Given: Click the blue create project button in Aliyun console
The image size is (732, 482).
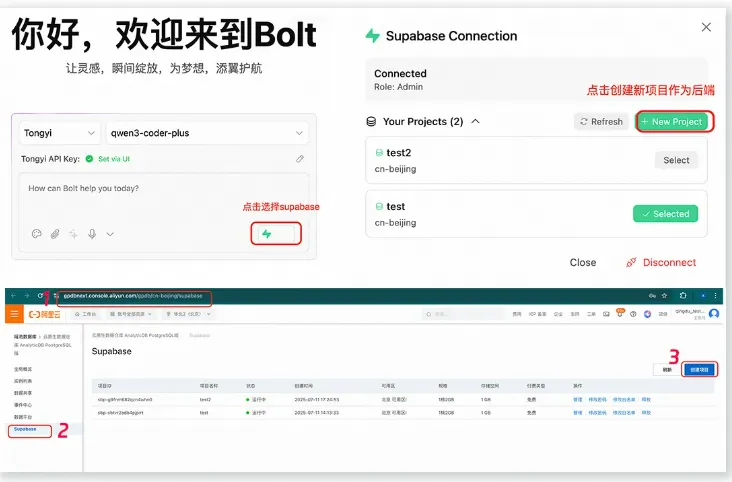Looking at the screenshot, I should pos(699,369).
